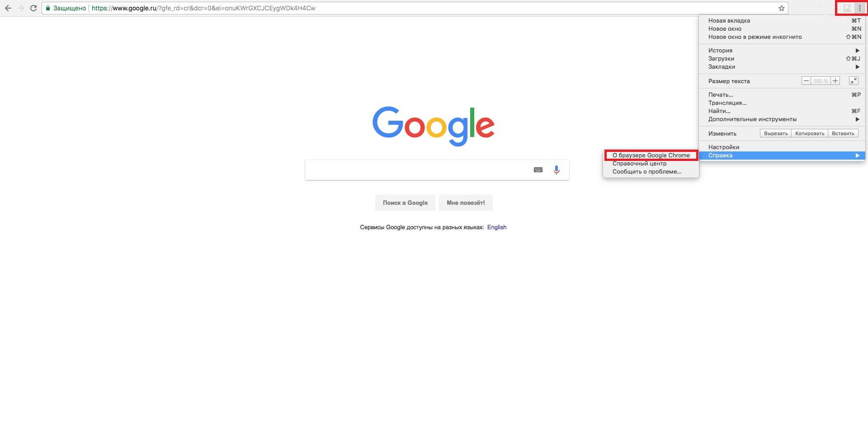Click the three-dot Chrome menu button
The image size is (868, 434).
tap(860, 8)
